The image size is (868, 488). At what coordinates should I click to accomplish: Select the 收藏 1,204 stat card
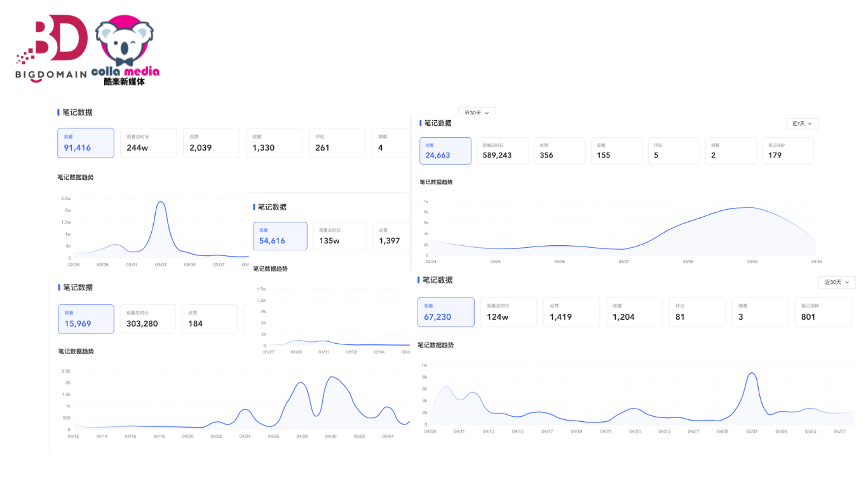pyautogui.click(x=634, y=313)
